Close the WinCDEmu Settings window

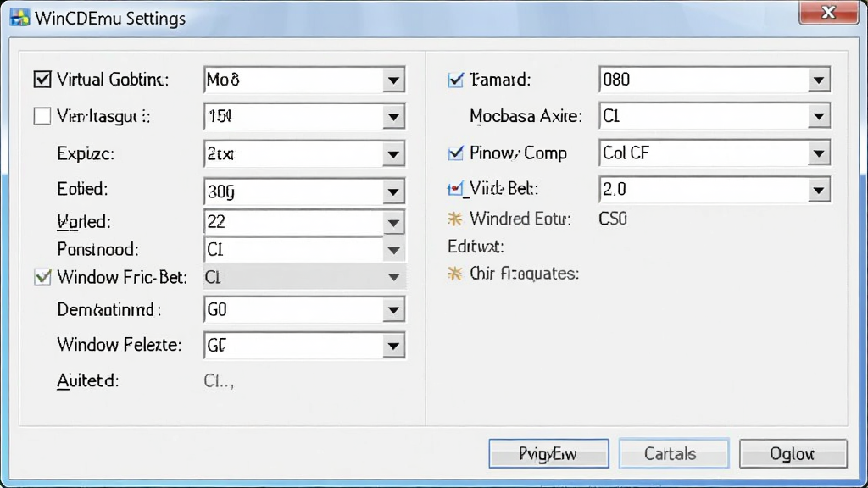coord(828,12)
